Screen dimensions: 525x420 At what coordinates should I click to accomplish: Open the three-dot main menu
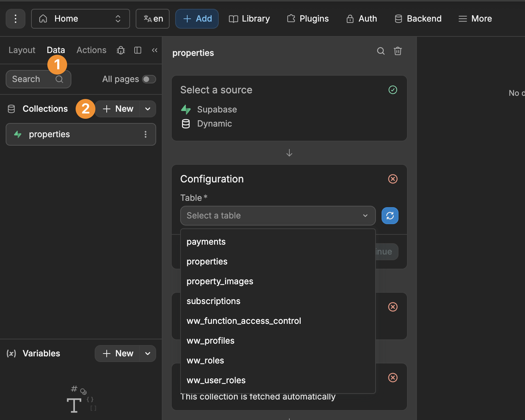coord(16,19)
